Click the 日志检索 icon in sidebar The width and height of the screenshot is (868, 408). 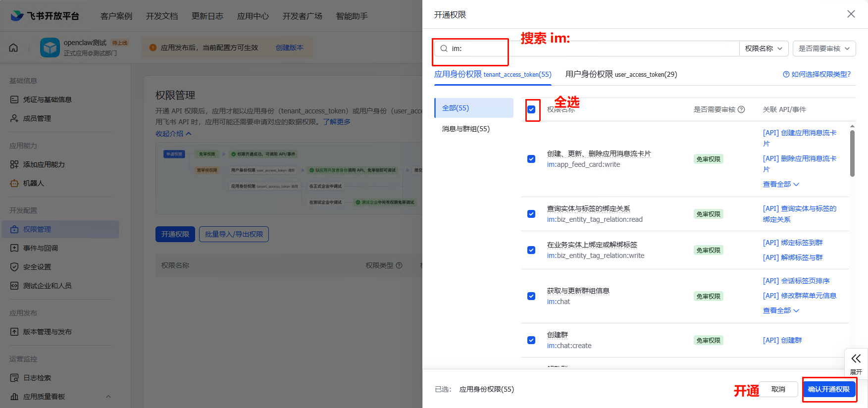pos(14,378)
